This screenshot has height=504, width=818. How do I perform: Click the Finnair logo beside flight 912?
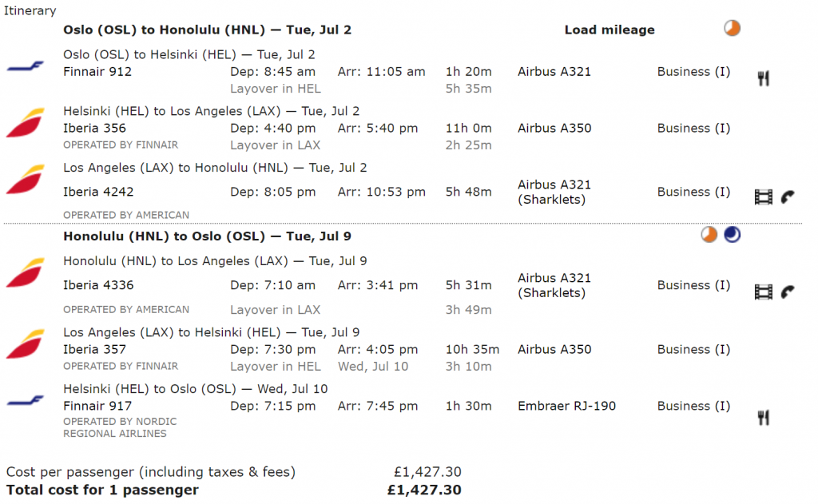(x=25, y=66)
